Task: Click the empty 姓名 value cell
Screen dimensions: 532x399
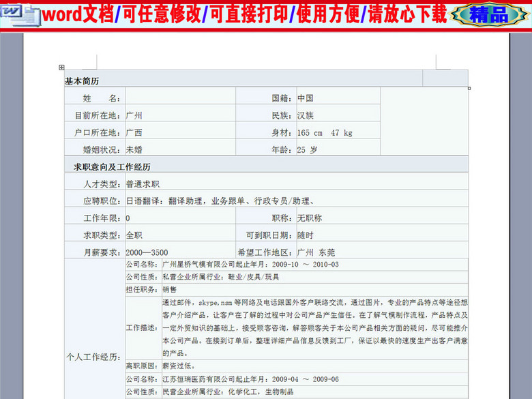Action: pyautogui.click(x=181, y=95)
